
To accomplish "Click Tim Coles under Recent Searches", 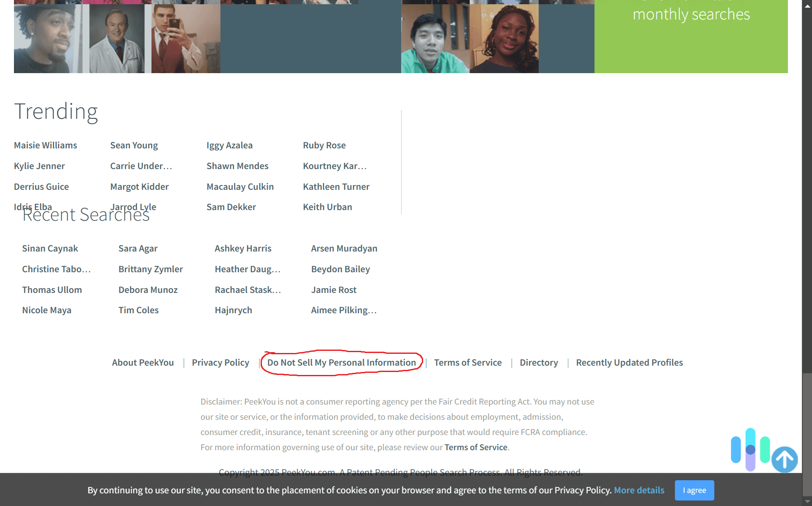I will [x=138, y=310].
